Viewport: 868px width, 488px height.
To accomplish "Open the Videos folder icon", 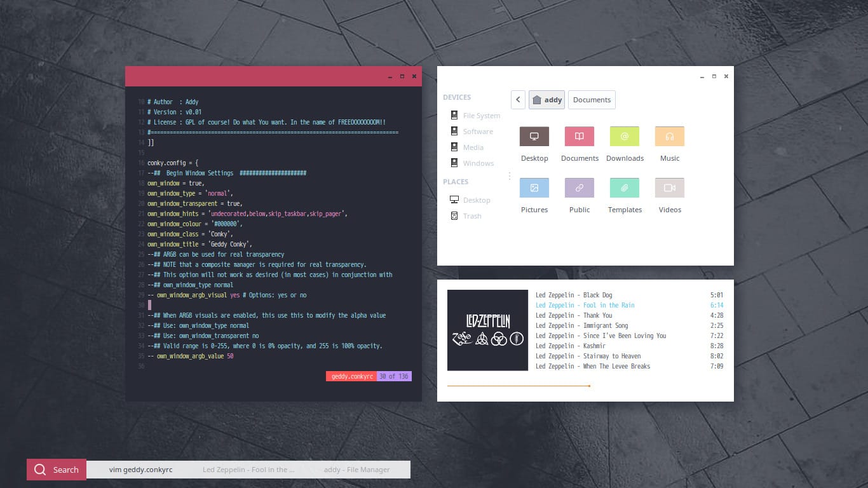I will (x=670, y=187).
